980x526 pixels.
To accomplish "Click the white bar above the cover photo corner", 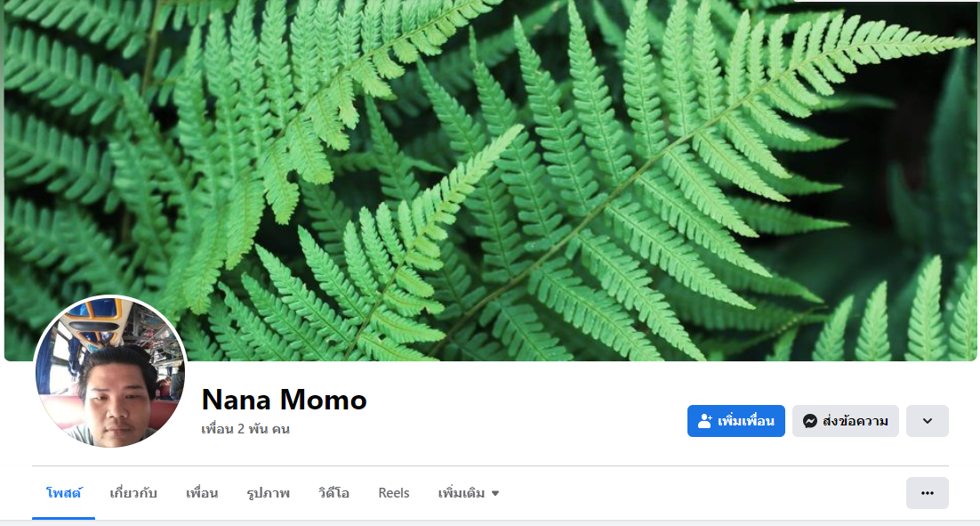I will pyautogui.click(x=885, y=1).
